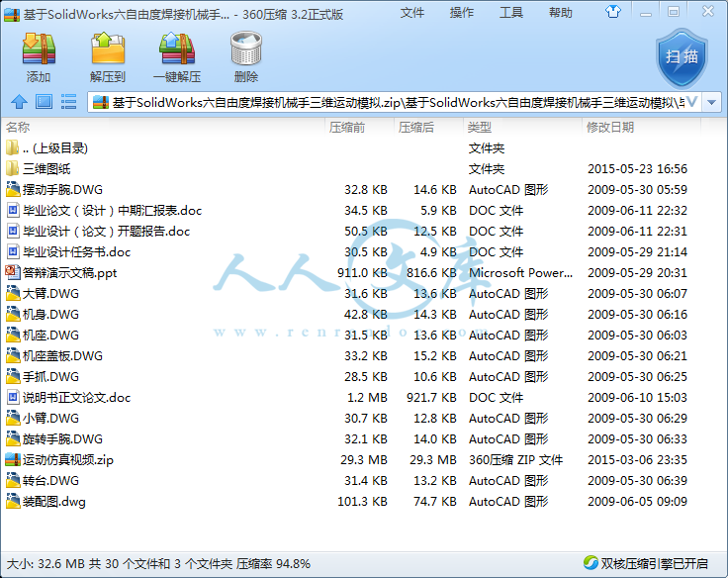Click icon of 大臂.DWG file
Image resolution: width=728 pixels, height=578 pixels.
tap(13, 293)
